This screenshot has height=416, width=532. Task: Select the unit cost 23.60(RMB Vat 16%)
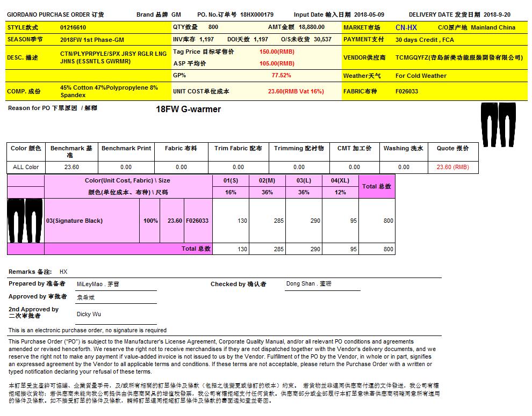(296, 91)
